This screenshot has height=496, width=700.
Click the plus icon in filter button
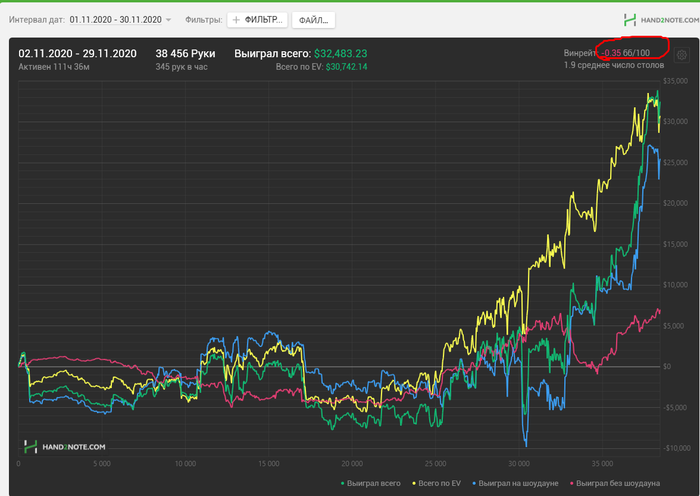(236, 20)
